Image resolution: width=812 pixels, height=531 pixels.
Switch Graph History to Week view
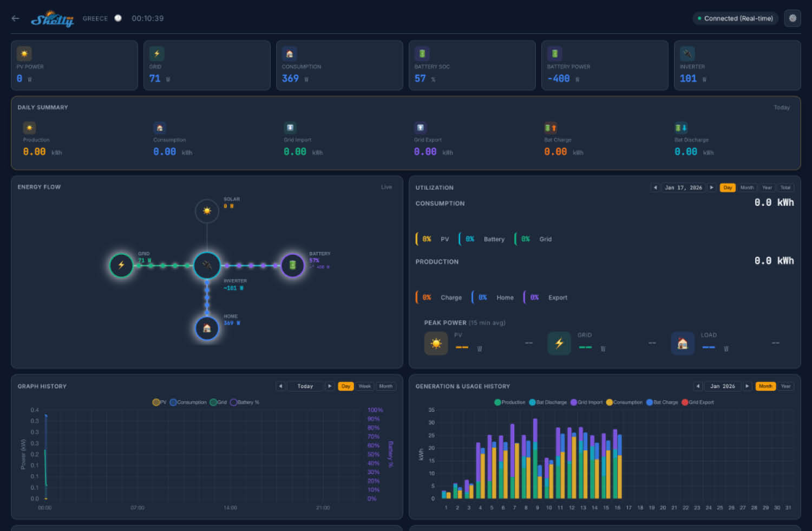pyautogui.click(x=365, y=386)
